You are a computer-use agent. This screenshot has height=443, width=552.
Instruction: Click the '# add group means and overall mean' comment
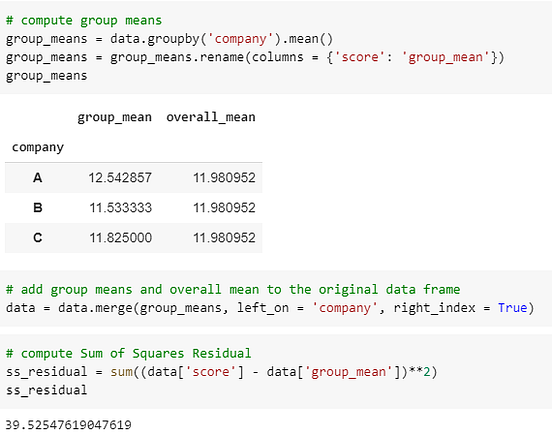[233, 289]
